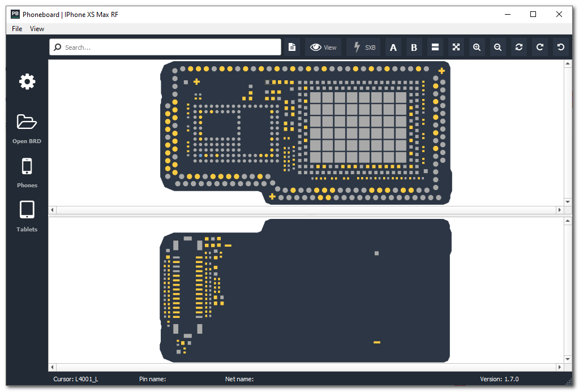Click the document icon beside search box
This screenshot has width=579, height=392.
[292, 48]
